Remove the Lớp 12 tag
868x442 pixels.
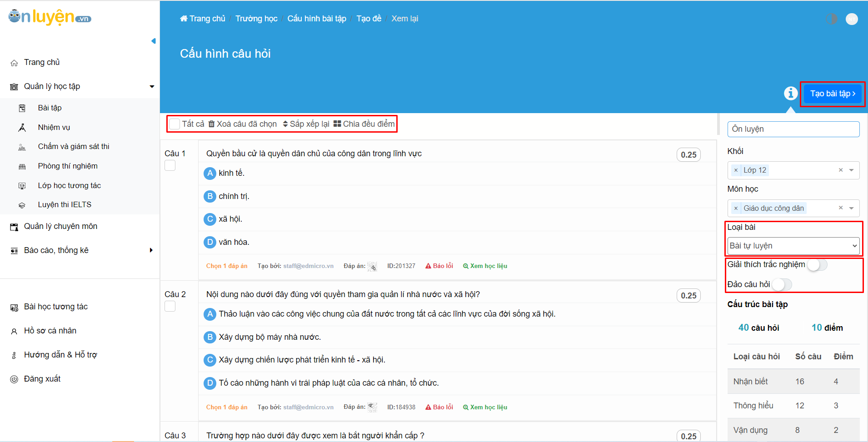click(x=736, y=170)
